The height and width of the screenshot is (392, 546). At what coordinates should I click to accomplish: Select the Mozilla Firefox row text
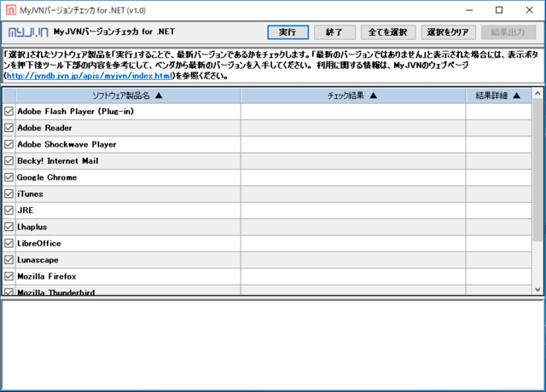point(47,276)
